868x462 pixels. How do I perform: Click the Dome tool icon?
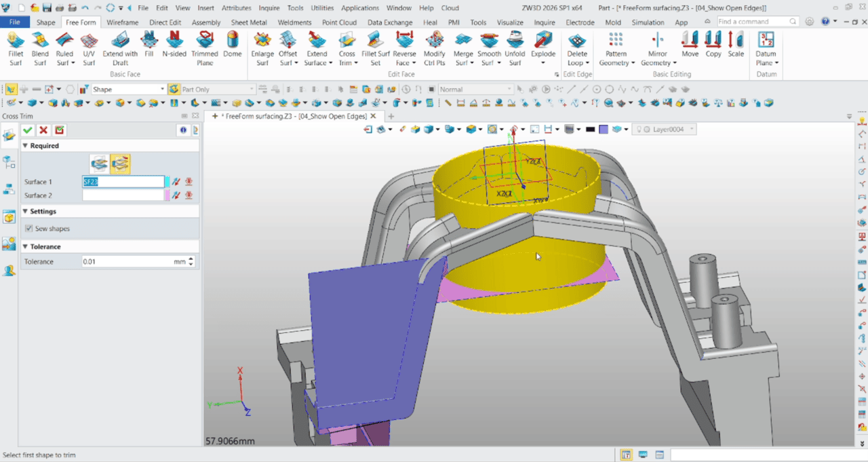233,44
